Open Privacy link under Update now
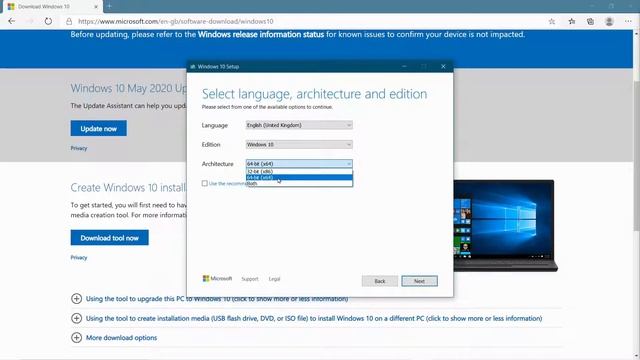This screenshot has width=640, height=360. coord(79,148)
